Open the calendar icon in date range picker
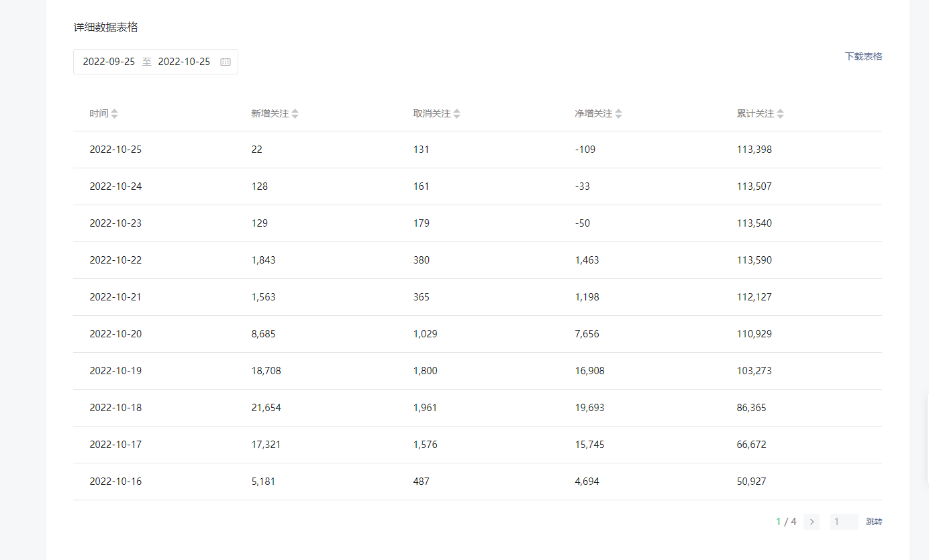Viewport: 929px width, 560px height. pyautogui.click(x=226, y=62)
